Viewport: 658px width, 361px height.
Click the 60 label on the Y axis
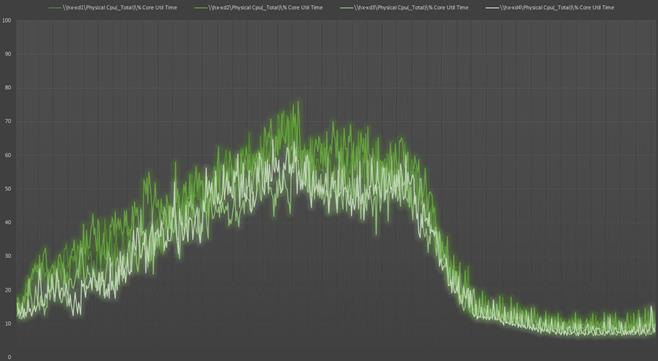[x=8, y=155]
